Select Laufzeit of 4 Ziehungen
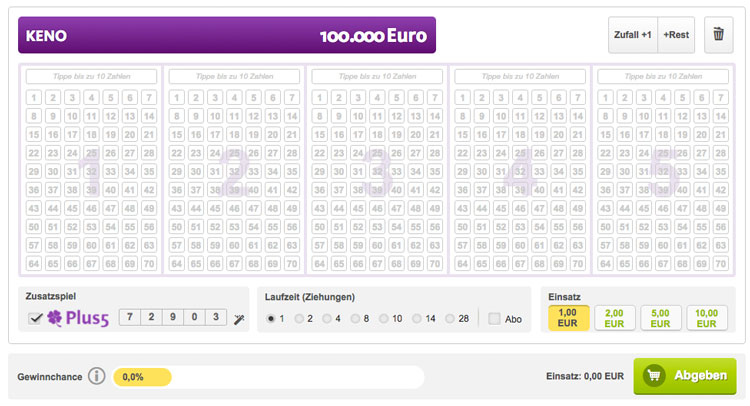Image resolution: width=750 pixels, height=406 pixels. [x=329, y=318]
